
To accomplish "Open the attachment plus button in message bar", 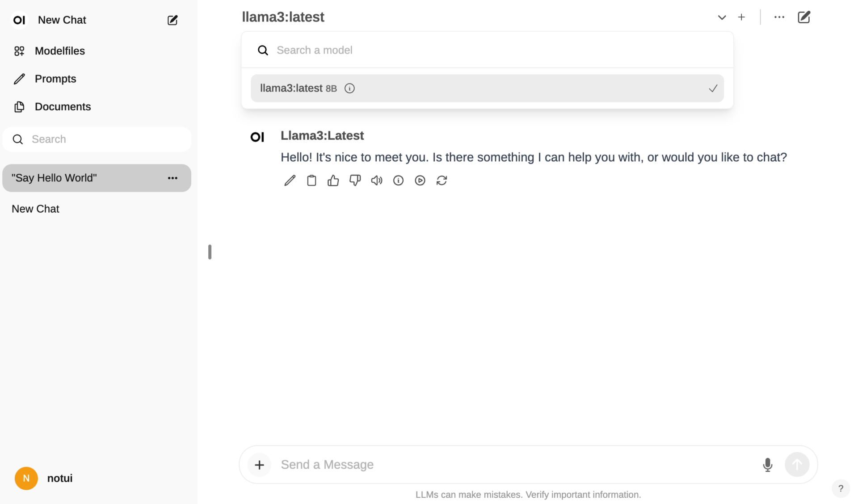I will [x=259, y=465].
